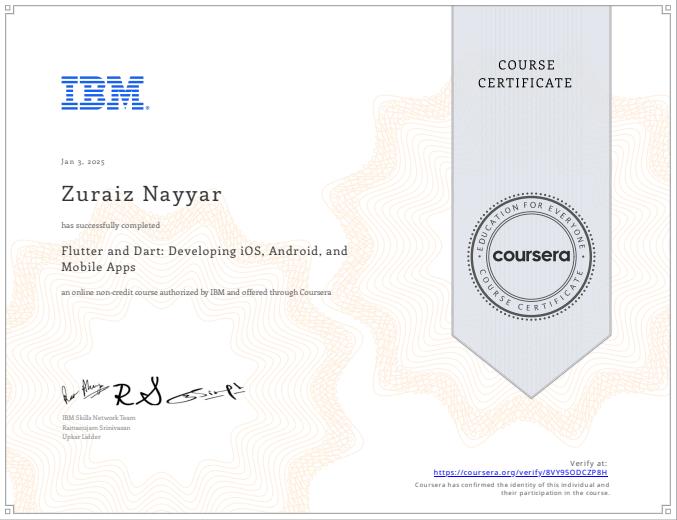677x520 pixels.
Task: Select the 'Verify at:' label
Action: [588, 464]
